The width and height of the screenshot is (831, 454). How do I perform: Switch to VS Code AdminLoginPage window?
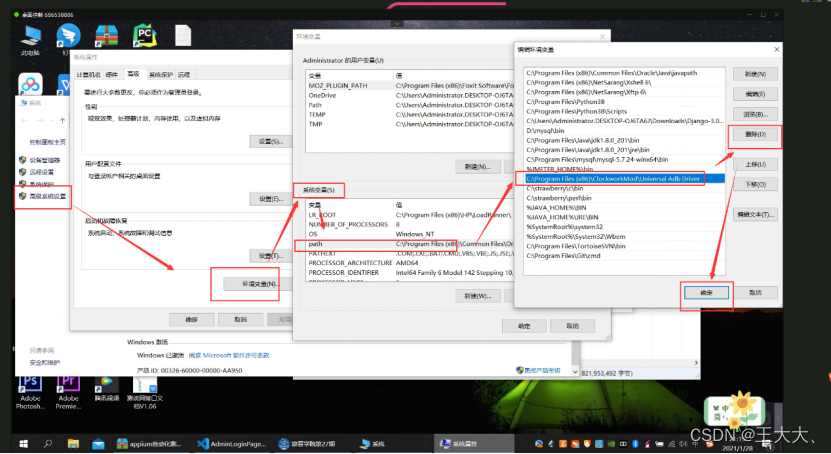(x=231, y=443)
